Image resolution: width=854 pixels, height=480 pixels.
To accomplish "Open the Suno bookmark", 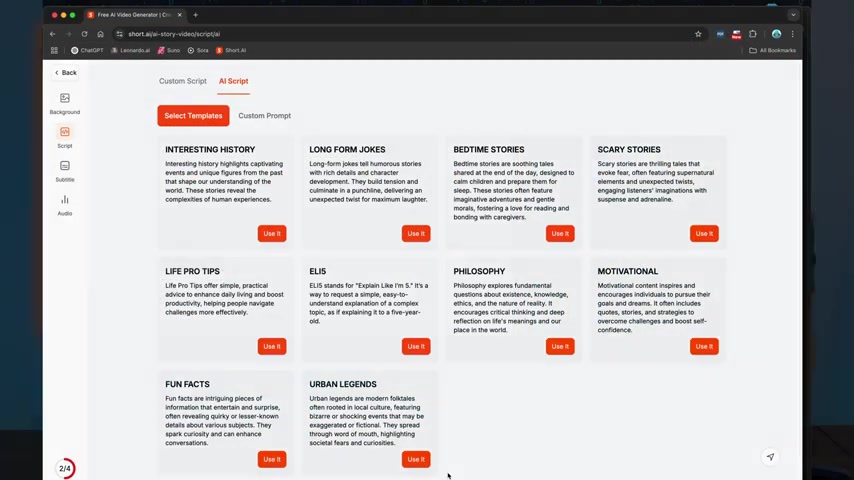I will click(169, 50).
